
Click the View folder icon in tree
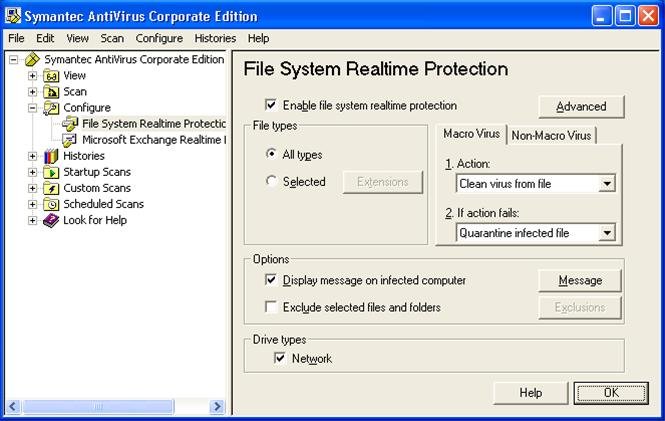pos(51,76)
